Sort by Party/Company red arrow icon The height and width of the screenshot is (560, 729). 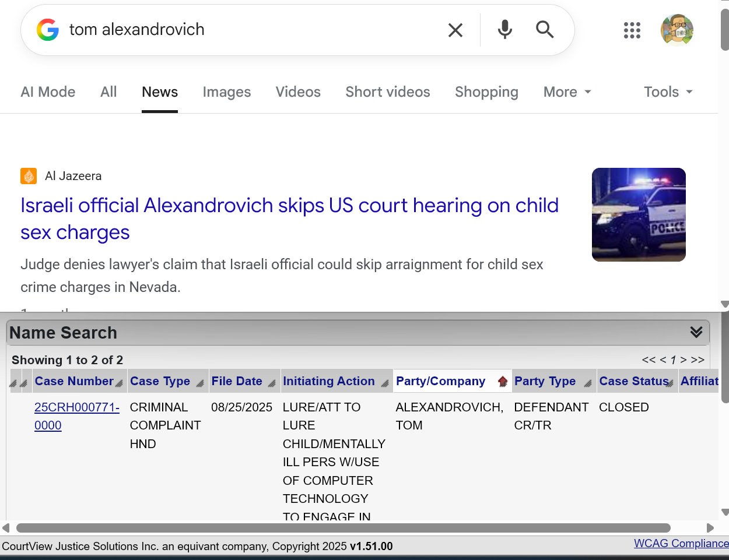[x=503, y=382]
